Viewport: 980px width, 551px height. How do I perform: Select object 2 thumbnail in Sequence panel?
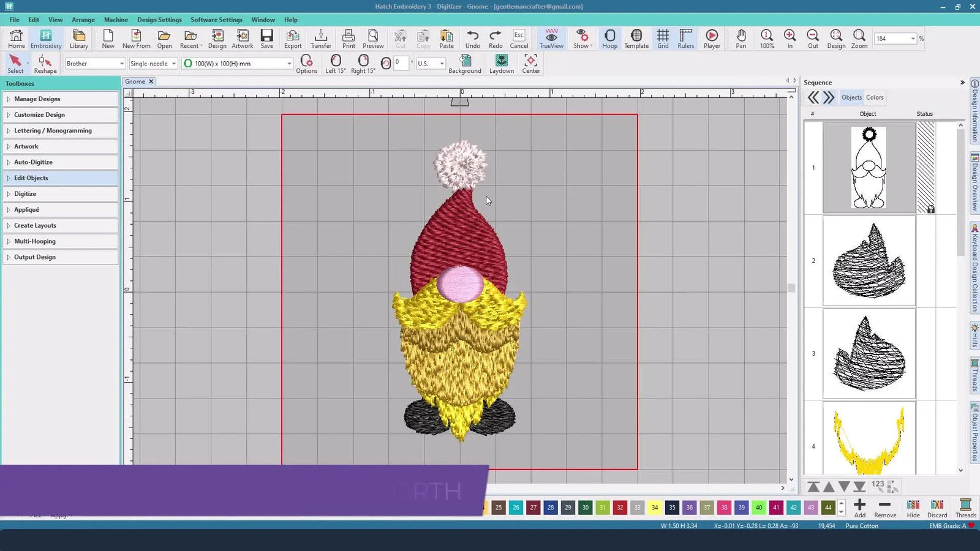[x=869, y=260]
